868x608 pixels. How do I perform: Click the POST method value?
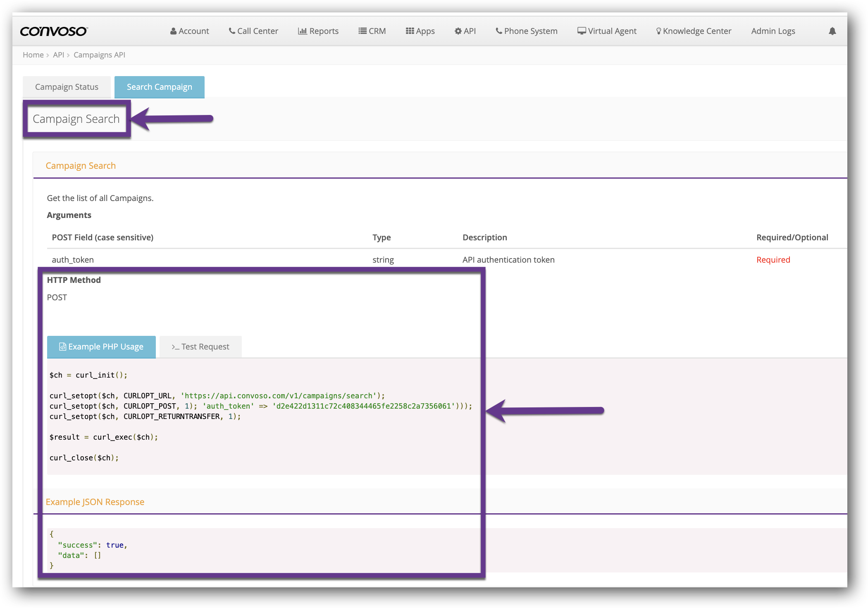57,297
